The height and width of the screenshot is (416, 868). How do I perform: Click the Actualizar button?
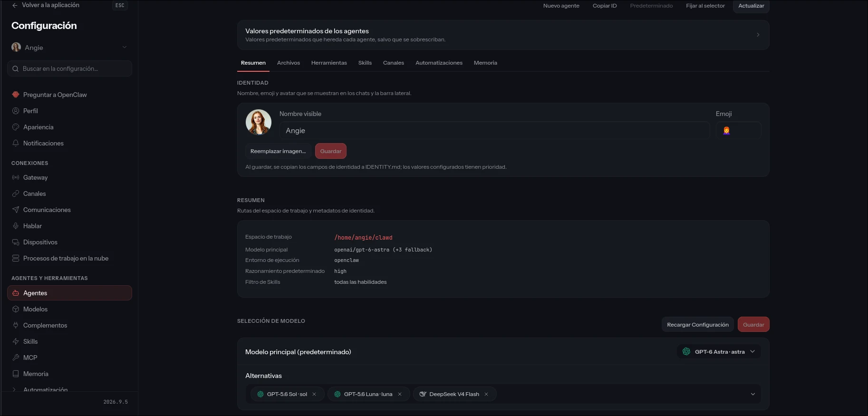[751, 6]
